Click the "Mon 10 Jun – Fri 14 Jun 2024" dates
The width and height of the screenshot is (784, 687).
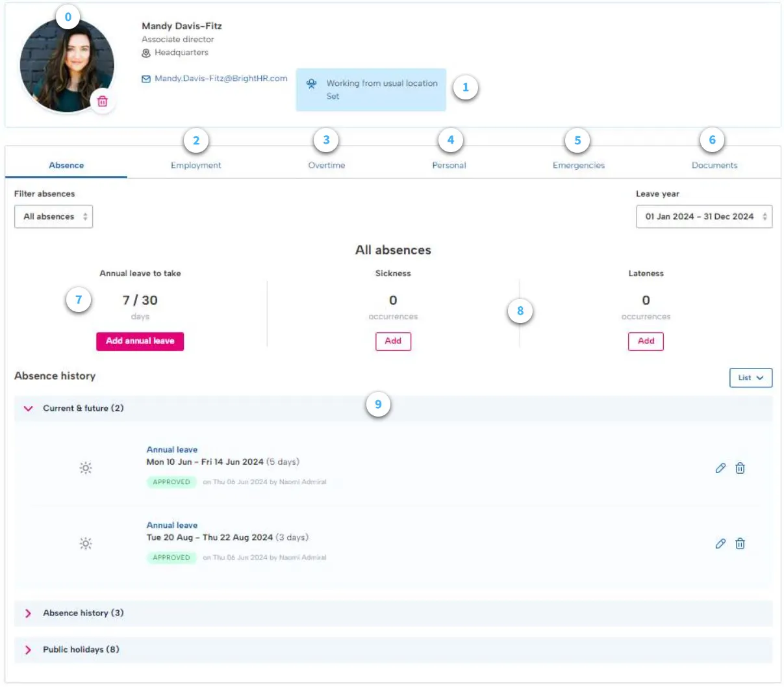(205, 462)
